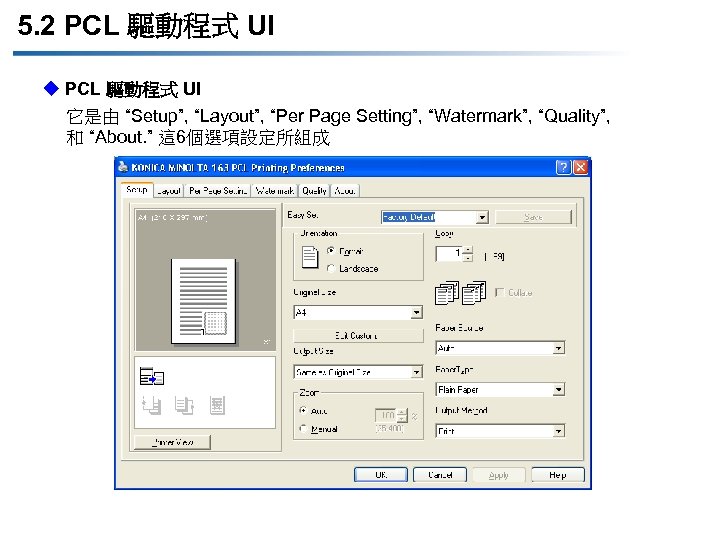The width and height of the screenshot is (720, 540).
Task: Click the Apply button
Action: pos(499,475)
